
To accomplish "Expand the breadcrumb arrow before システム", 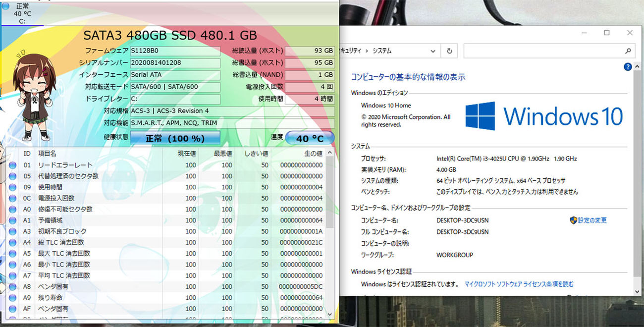I will [367, 51].
